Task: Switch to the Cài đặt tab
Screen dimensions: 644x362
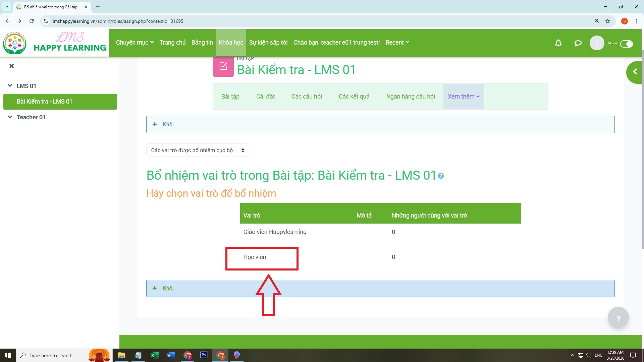Action: pos(265,97)
